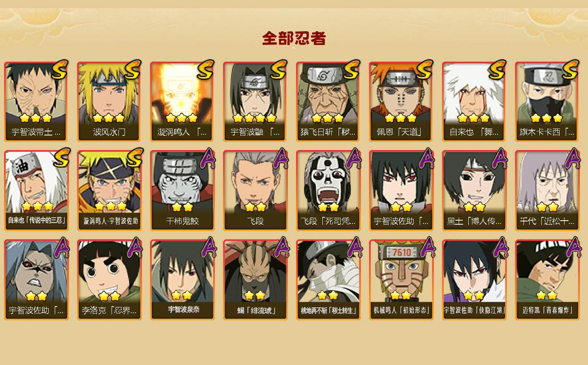Click the A rank badge on 千代 card

(x=572, y=158)
